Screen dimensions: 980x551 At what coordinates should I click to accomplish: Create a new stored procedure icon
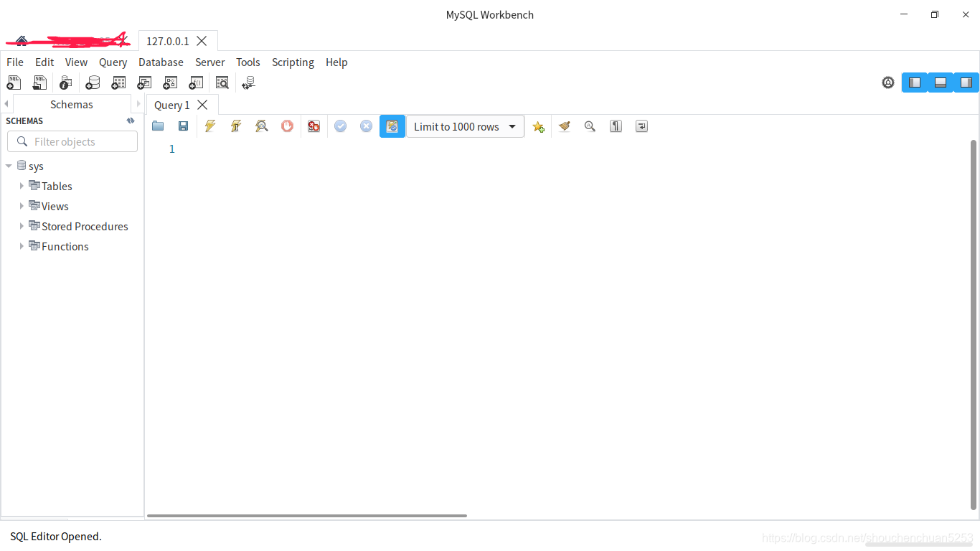[x=170, y=83]
